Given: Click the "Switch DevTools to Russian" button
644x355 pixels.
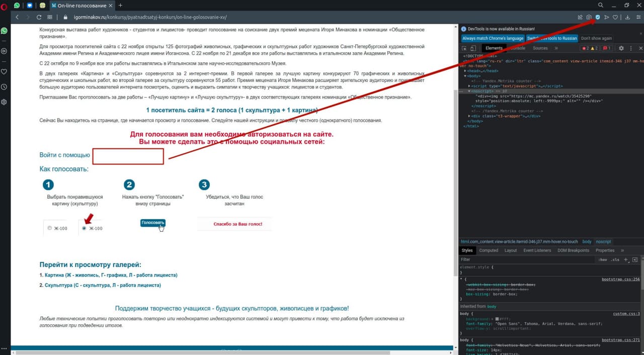Looking at the screenshot, I should click(552, 38).
